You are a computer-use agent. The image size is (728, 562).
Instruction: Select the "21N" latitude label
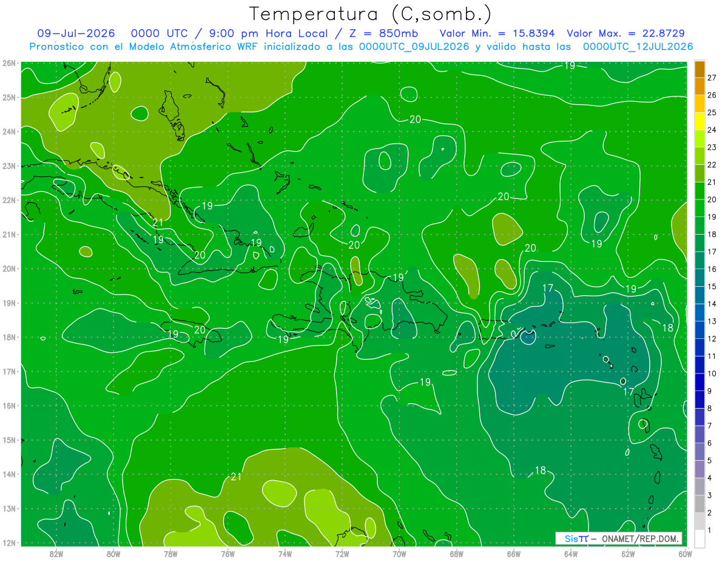(x=8, y=234)
